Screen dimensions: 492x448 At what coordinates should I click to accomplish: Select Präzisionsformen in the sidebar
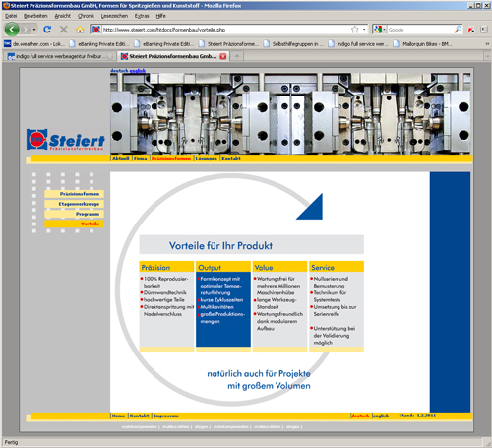75,194
